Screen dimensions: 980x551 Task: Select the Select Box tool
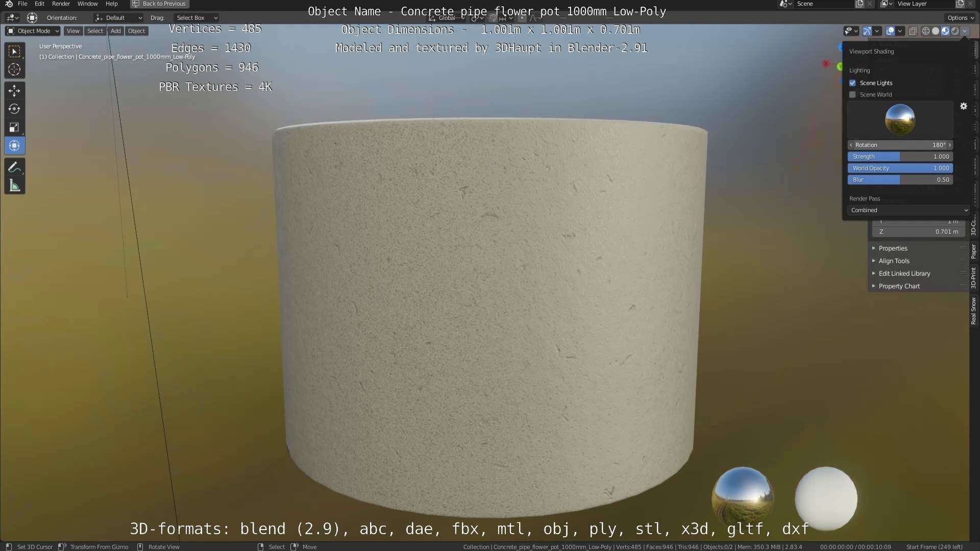(14, 52)
